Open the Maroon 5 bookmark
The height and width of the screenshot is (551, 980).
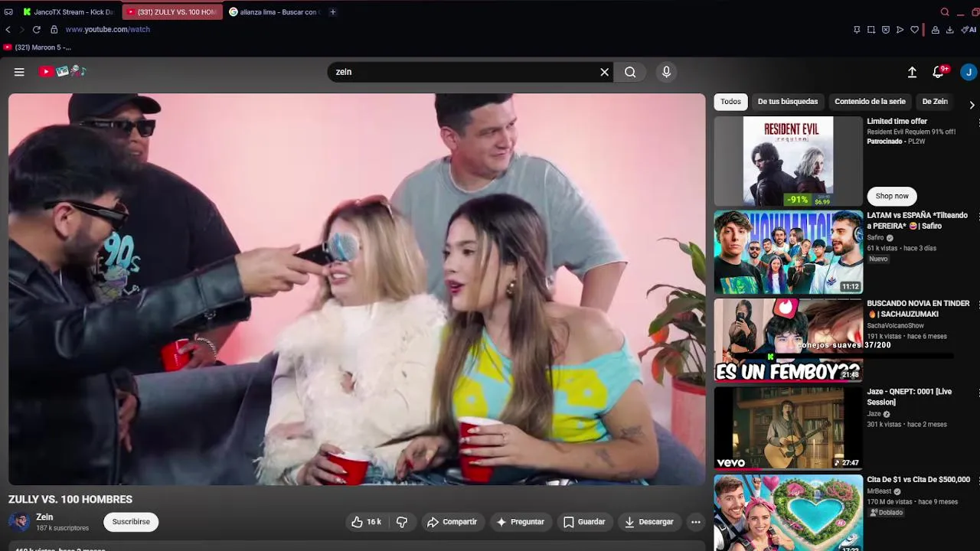(37, 47)
